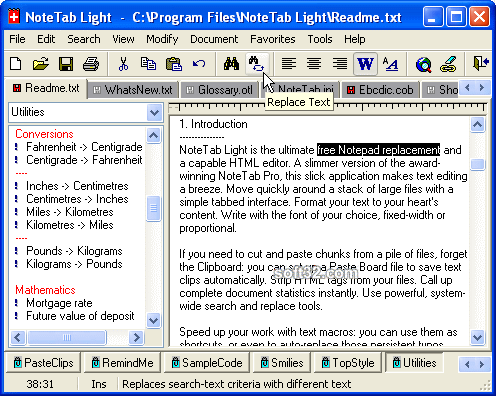Save the document with the floppy disk icon

click(x=66, y=63)
